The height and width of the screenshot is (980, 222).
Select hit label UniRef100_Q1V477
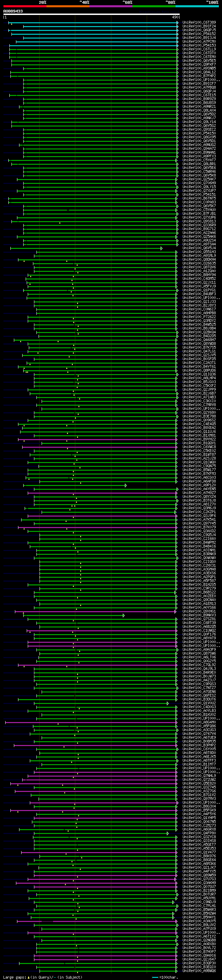(199, 852)
